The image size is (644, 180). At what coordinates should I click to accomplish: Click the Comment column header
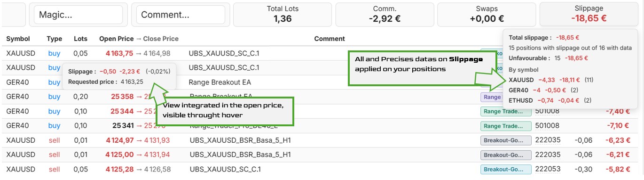pos(330,39)
